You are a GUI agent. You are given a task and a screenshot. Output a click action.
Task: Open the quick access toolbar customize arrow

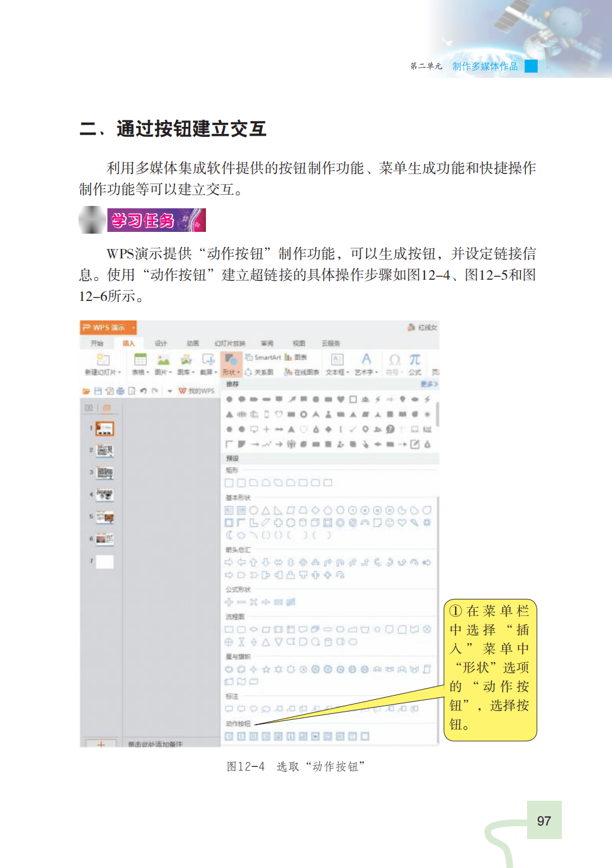click(x=169, y=391)
